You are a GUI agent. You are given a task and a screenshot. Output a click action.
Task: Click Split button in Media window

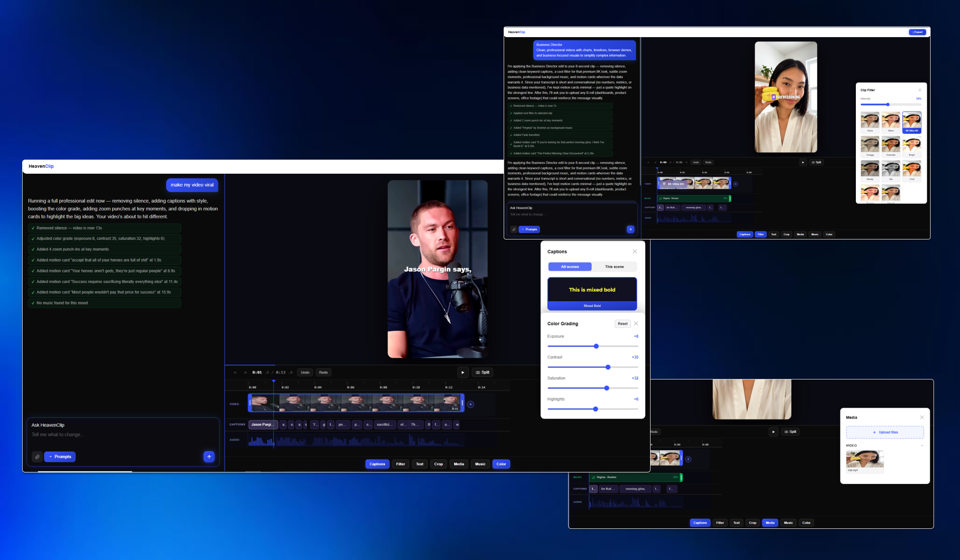790,432
